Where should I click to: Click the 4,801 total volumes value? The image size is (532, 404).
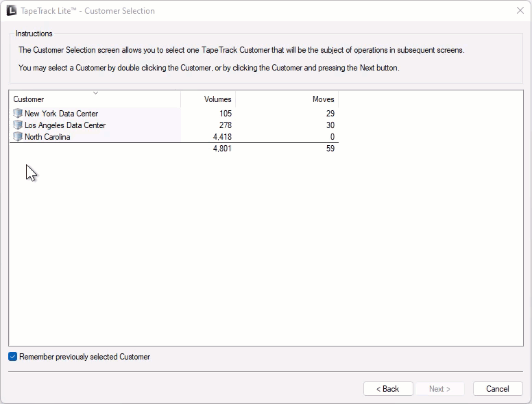click(222, 149)
